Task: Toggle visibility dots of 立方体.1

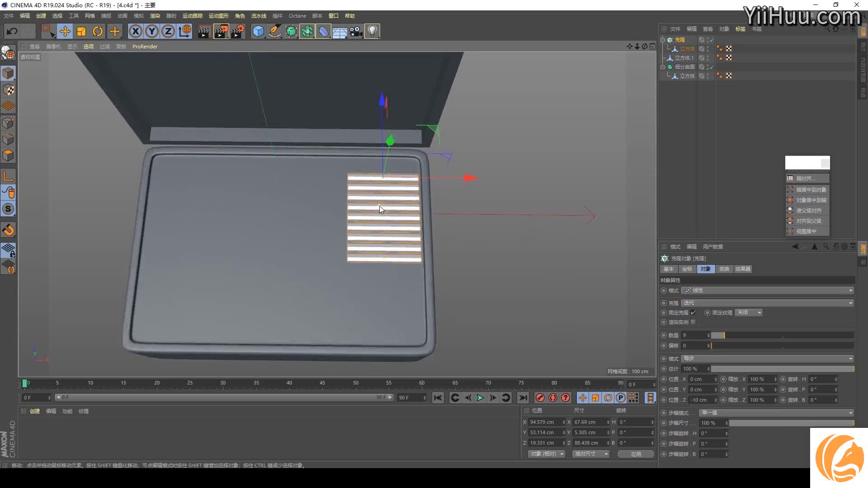Action: click(x=708, y=58)
